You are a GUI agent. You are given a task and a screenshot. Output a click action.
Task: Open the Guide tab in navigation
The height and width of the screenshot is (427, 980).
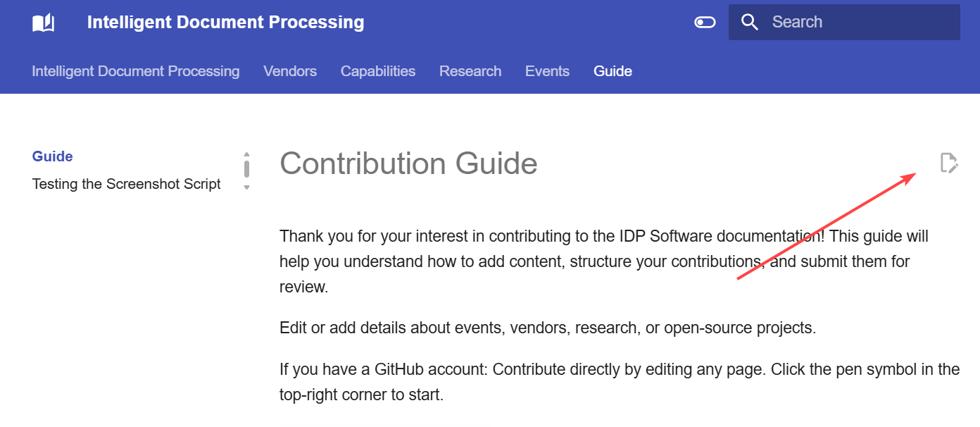pos(612,71)
